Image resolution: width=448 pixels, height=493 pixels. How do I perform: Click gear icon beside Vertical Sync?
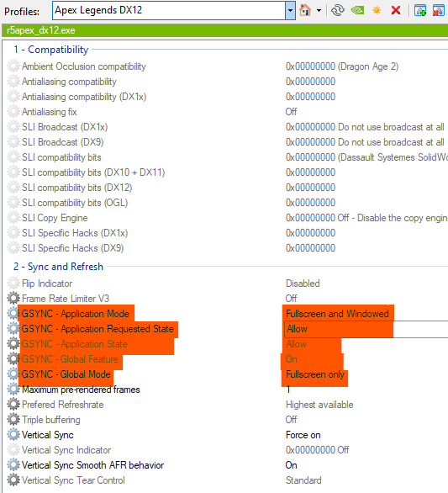point(13,434)
